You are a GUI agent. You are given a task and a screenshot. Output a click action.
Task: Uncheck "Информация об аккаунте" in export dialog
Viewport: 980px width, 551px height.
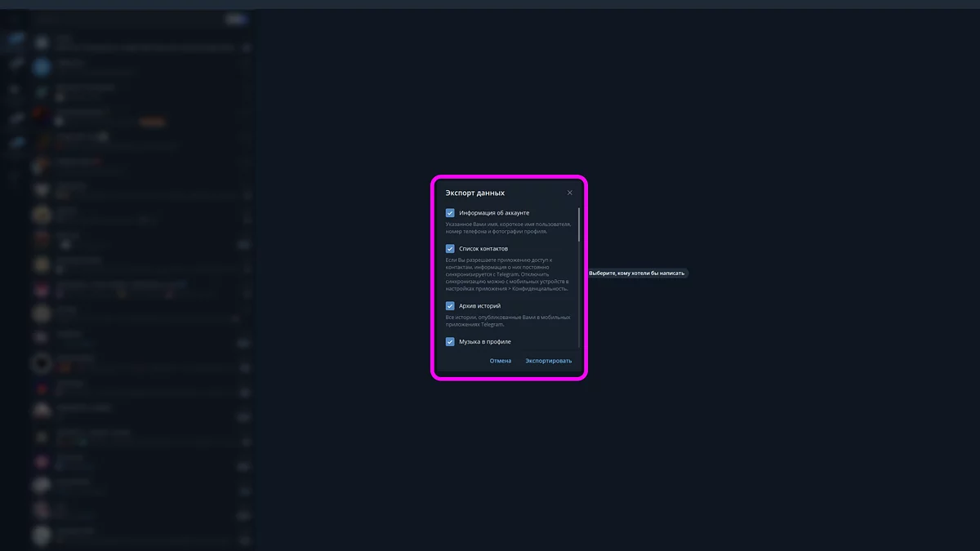(449, 212)
